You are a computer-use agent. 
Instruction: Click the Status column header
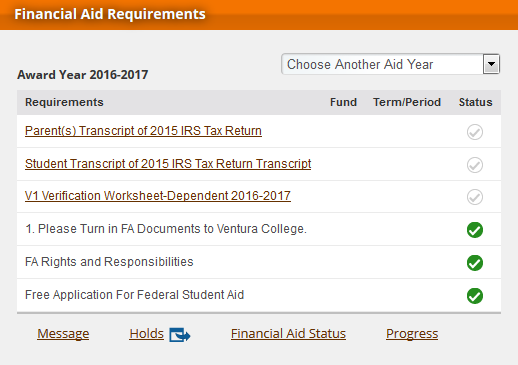(475, 102)
